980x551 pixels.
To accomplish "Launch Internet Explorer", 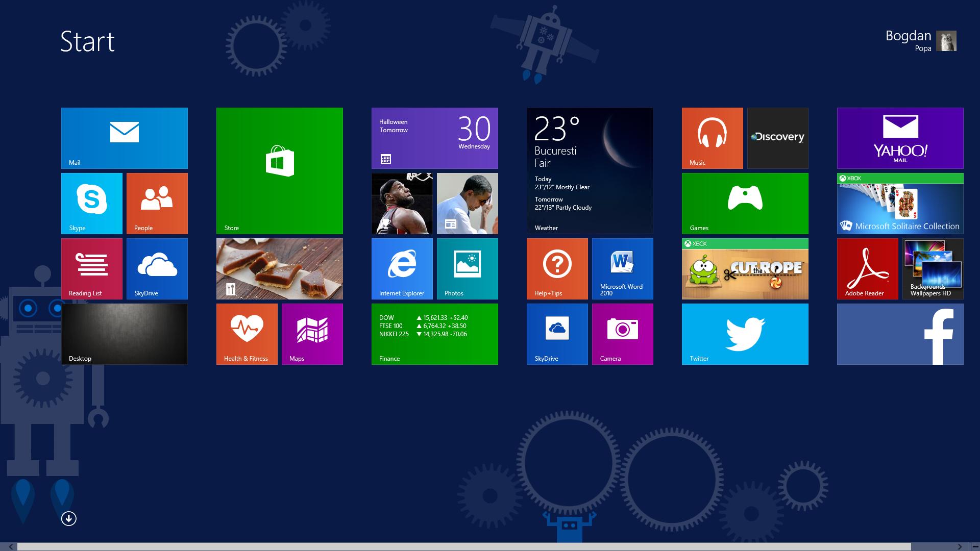I will (402, 268).
